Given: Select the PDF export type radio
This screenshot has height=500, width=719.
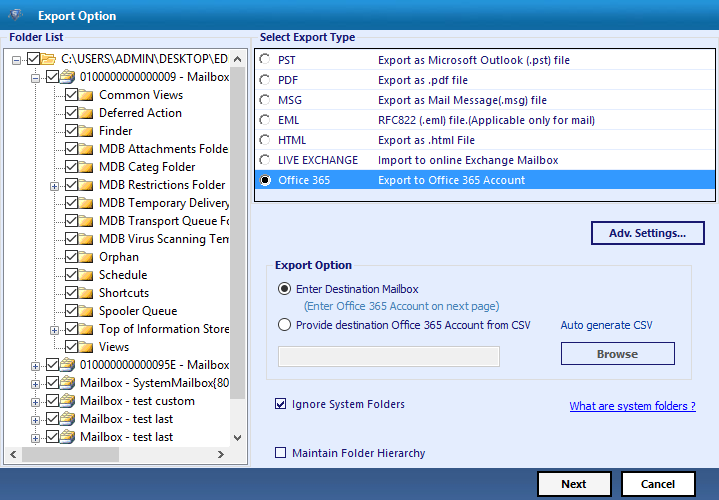Looking at the screenshot, I should [x=265, y=80].
